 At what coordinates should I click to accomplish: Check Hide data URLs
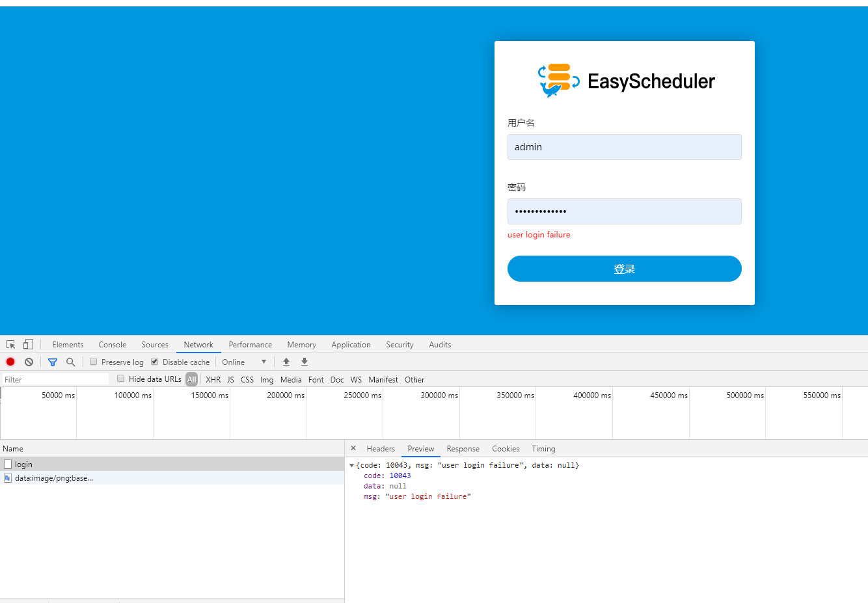pos(121,379)
